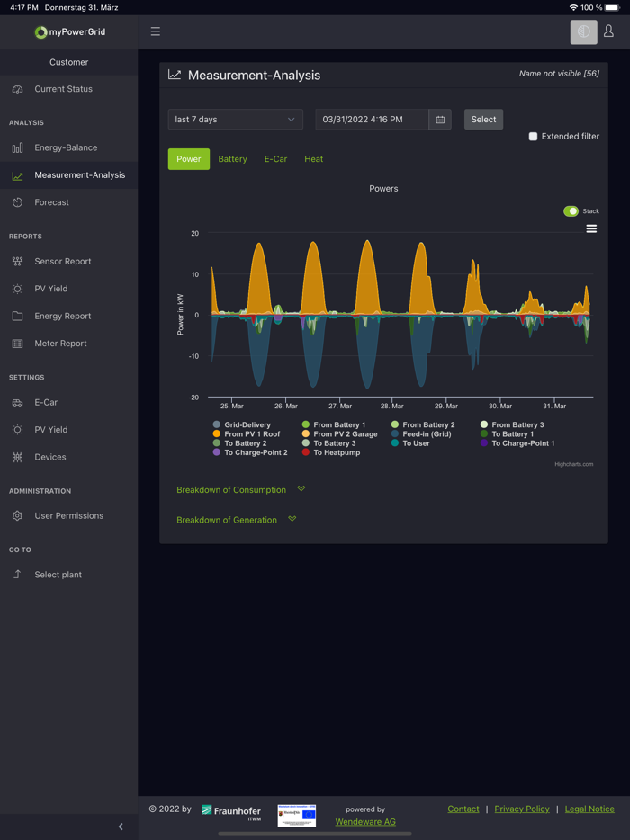Click the Fraunhofer ITWM logo

tap(231, 811)
